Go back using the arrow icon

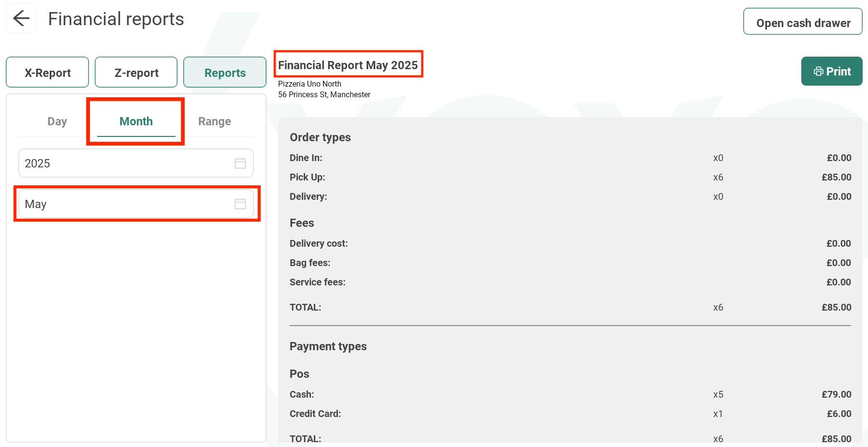pos(21,19)
